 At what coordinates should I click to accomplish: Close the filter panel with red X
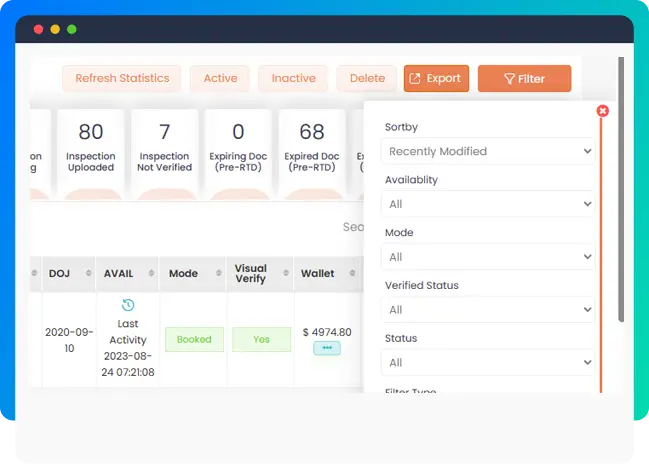602,111
